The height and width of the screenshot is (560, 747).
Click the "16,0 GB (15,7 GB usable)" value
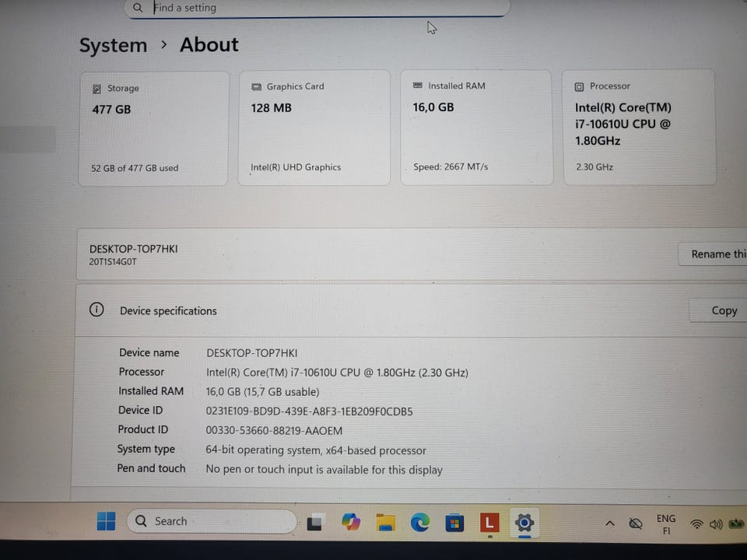tap(262, 392)
